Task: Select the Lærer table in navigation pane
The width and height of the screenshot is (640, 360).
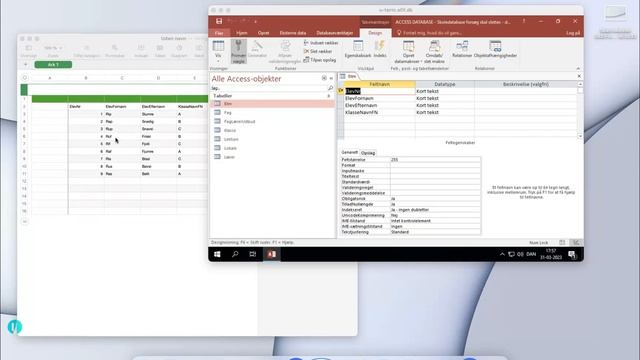Action: (272, 157)
